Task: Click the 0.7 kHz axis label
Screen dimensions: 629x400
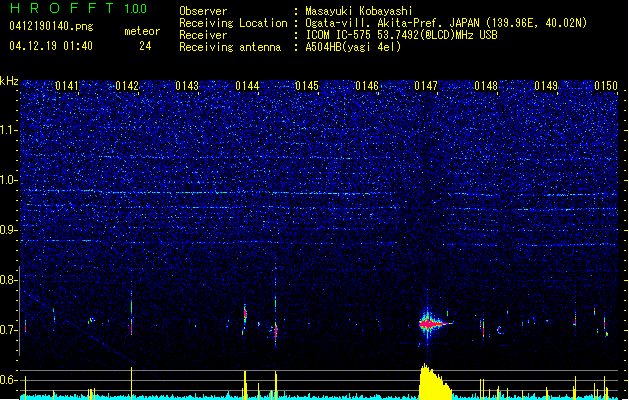Action: (x=9, y=330)
